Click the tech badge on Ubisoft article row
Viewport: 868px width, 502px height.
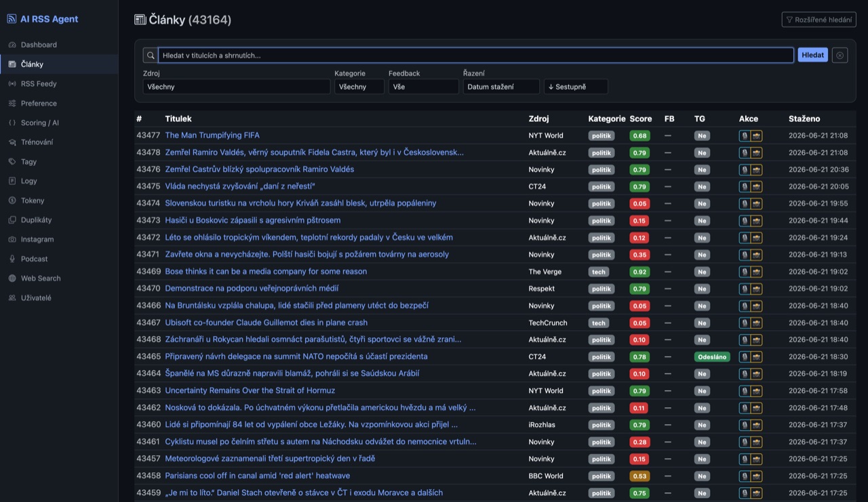click(x=599, y=323)
